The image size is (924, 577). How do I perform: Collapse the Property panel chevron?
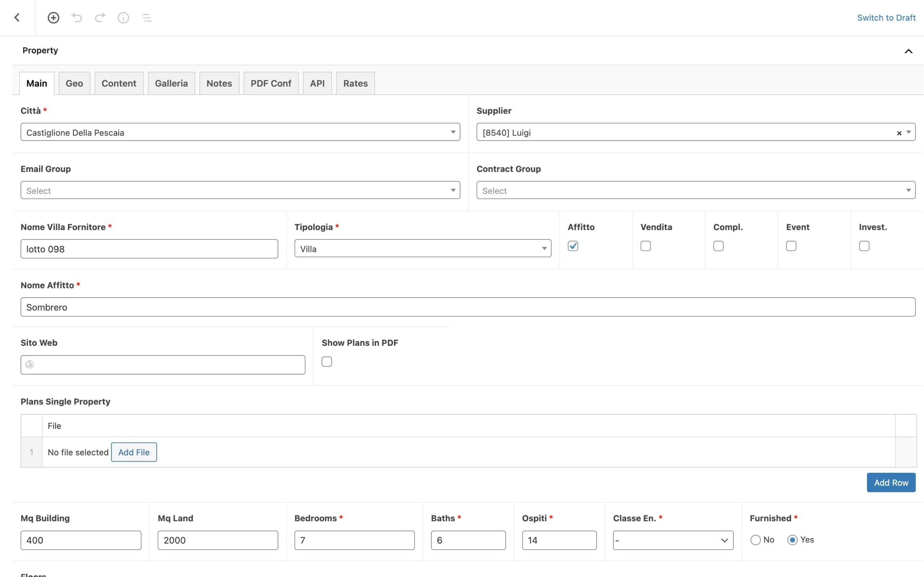point(908,51)
